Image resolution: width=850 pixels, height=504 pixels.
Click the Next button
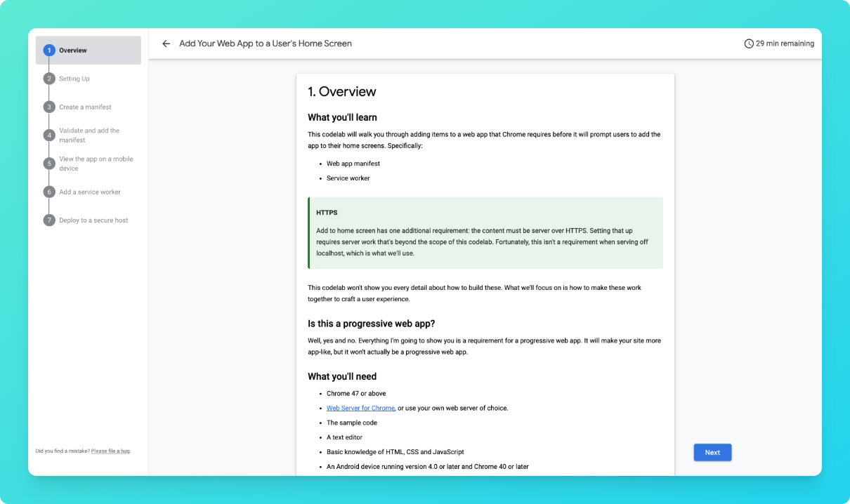pyautogui.click(x=712, y=453)
